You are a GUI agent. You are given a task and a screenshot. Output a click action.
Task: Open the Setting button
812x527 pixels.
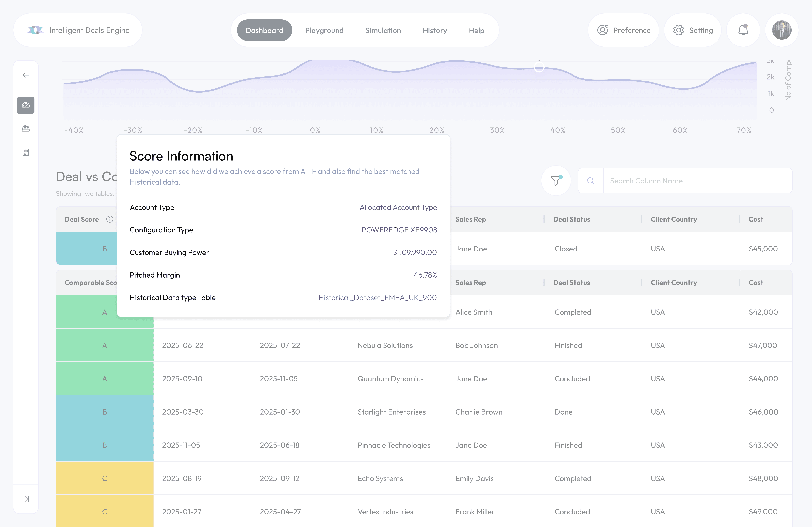pyautogui.click(x=693, y=30)
